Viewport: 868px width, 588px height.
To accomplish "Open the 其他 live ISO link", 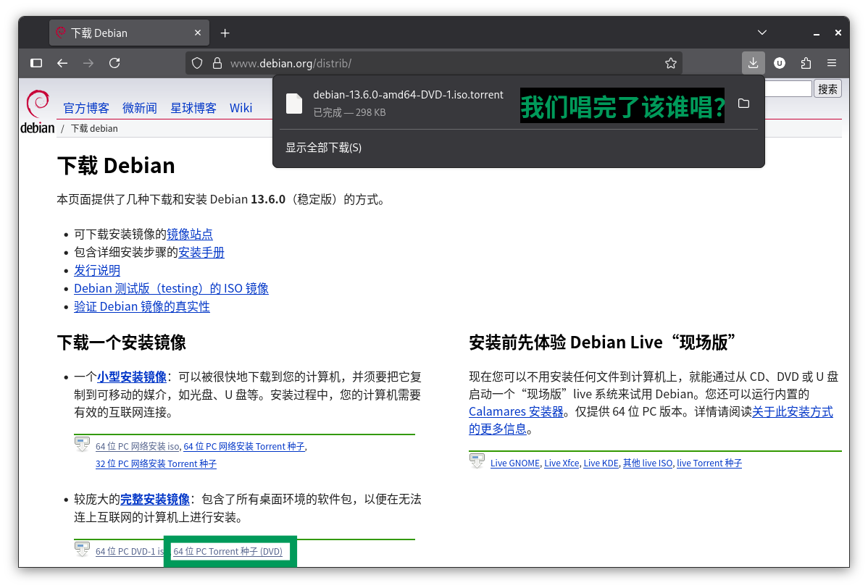I will (x=648, y=463).
